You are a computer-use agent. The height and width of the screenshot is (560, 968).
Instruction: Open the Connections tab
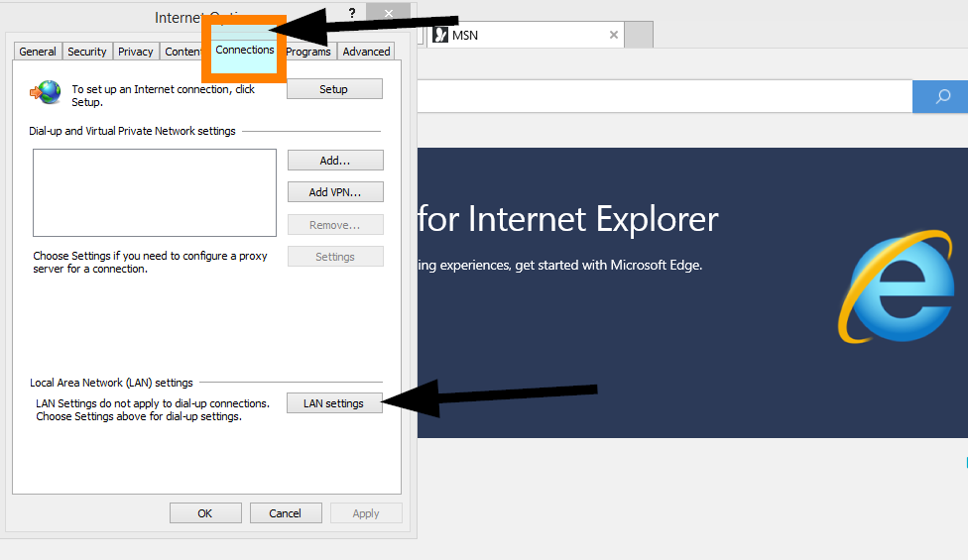coord(244,50)
